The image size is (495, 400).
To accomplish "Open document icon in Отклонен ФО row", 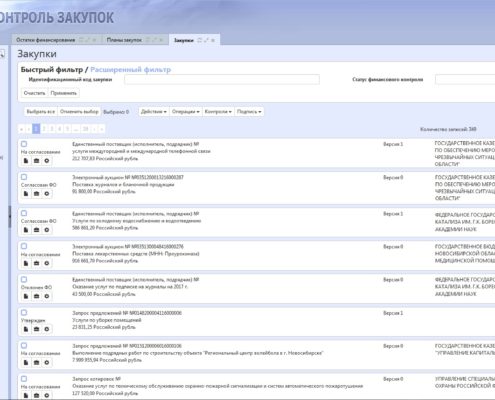I will 26,296.
